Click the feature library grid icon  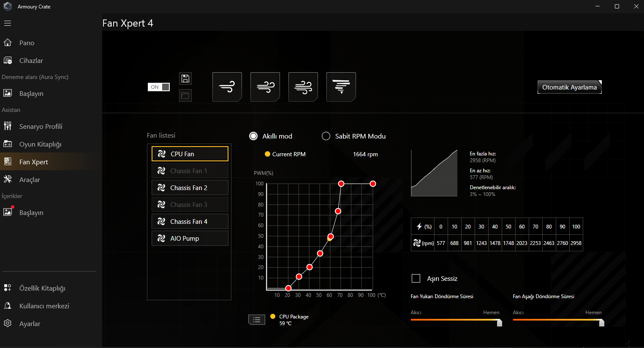click(8, 288)
